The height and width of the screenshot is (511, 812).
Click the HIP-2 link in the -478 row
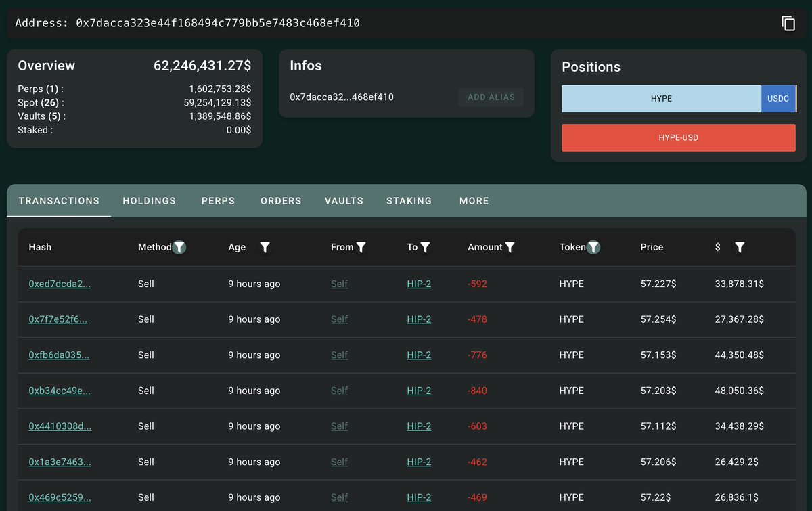click(x=419, y=319)
